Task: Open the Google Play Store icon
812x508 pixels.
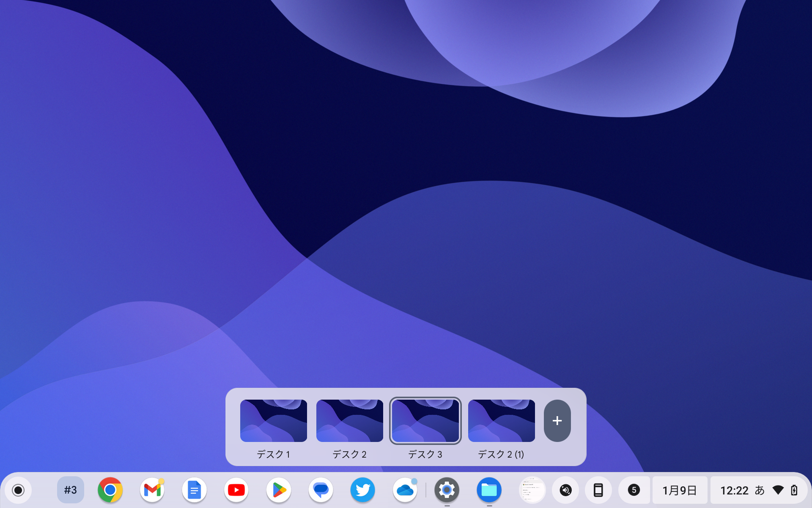Action: (278, 490)
